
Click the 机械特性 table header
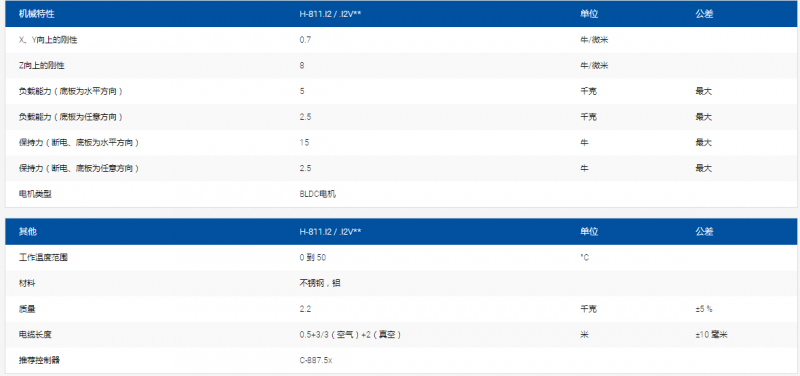(x=36, y=14)
